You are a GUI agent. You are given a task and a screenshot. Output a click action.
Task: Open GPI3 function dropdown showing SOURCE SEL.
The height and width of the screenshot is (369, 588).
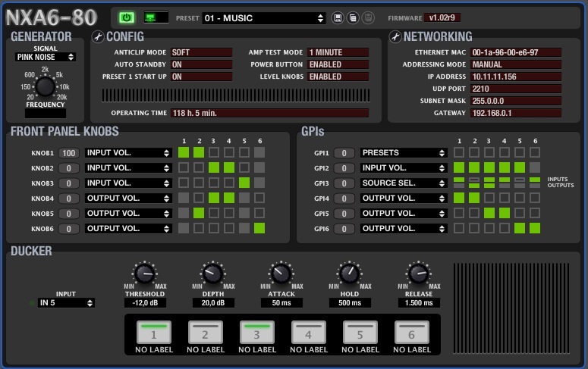pos(403,183)
